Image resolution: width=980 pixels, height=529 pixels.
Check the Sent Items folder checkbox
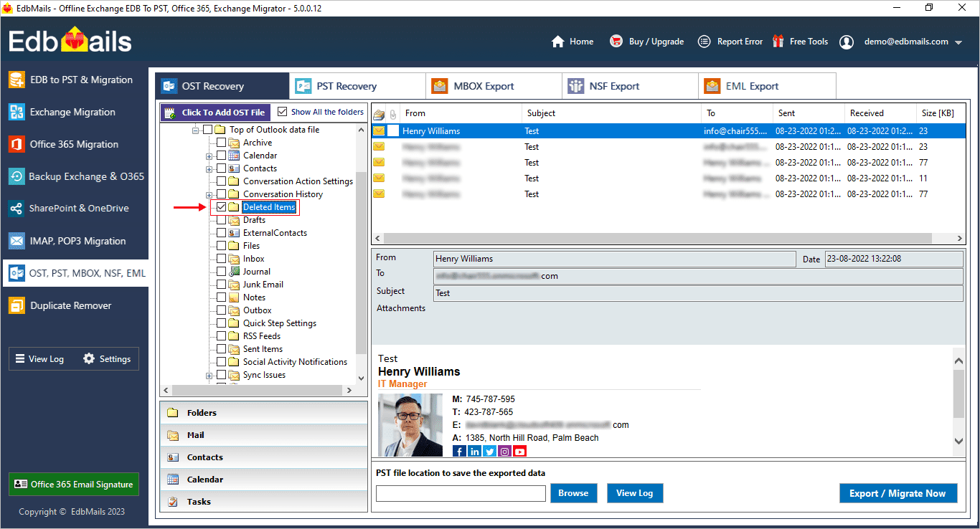pyautogui.click(x=221, y=349)
